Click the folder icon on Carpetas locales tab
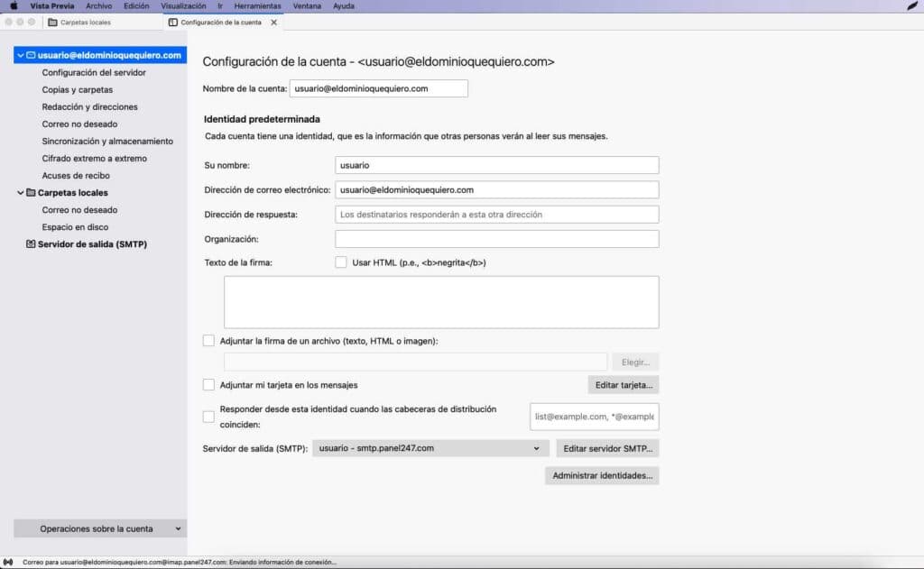Screen dimensions: 924x569 pyautogui.click(x=52, y=22)
